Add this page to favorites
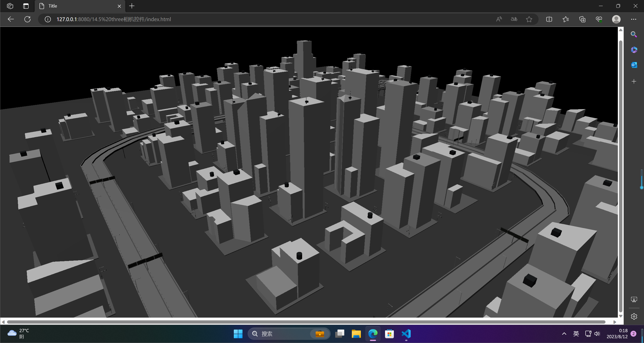The image size is (644, 343). pos(529,19)
